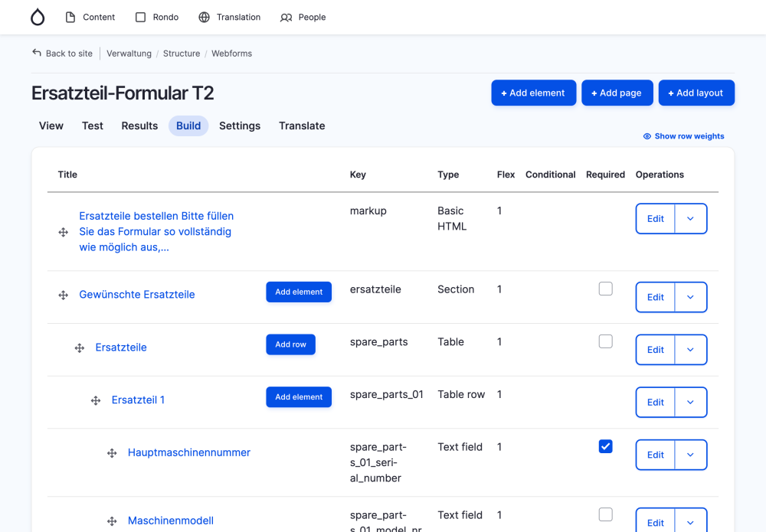Switch to the Settings tab
766x532 pixels.
(239, 126)
